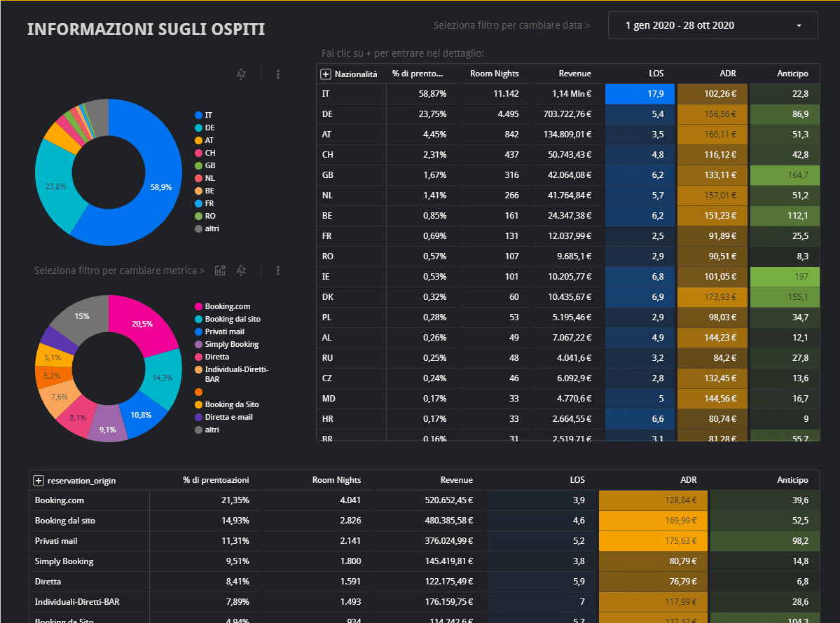Click the sort A-Z icon above nationality chart
The image size is (840, 623).
pyautogui.click(x=241, y=74)
